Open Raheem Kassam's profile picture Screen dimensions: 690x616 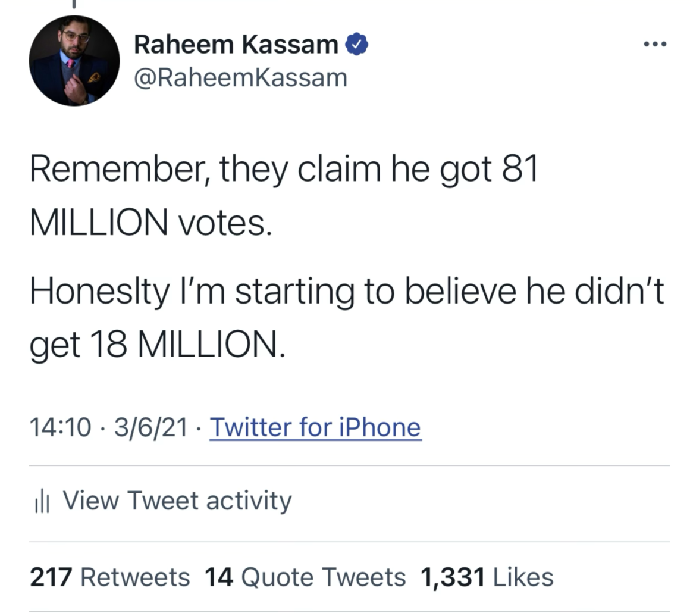74,61
